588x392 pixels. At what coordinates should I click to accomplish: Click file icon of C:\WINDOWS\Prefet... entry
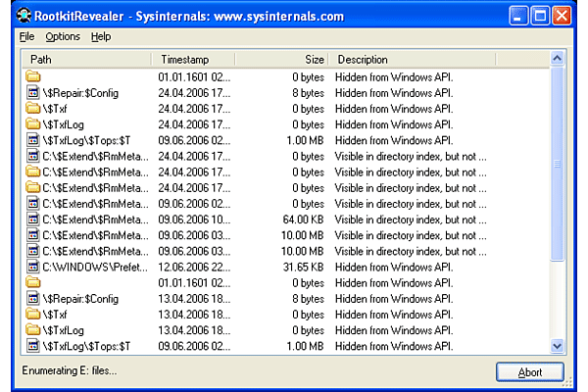point(33,267)
